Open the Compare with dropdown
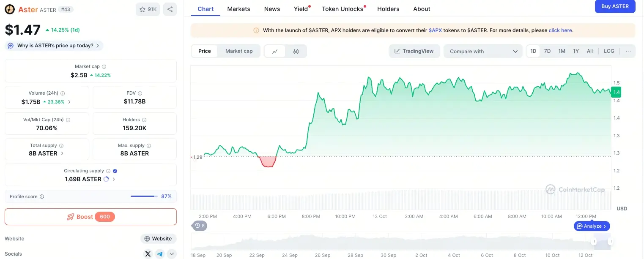 pos(483,52)
